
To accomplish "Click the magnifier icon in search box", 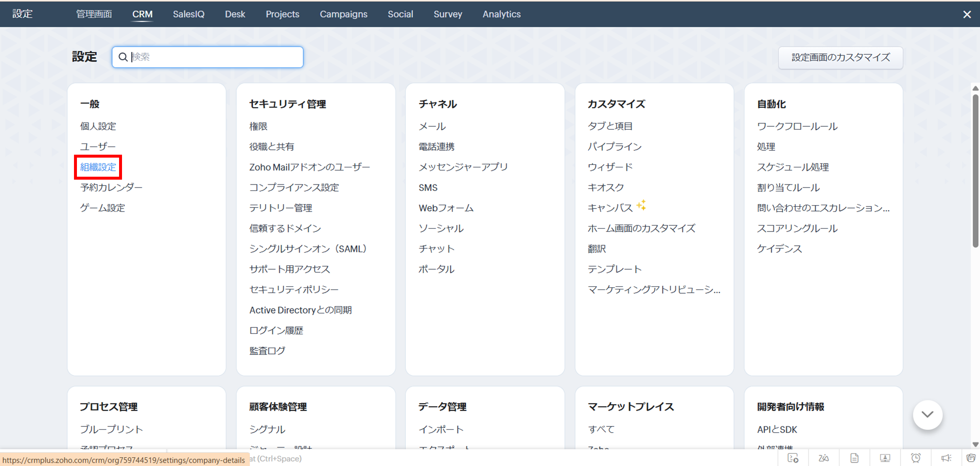I will [123, 57].
